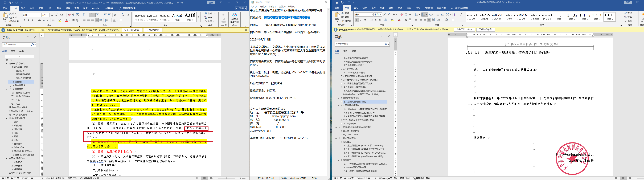Save the right Word bid document
The width and height of the screenshot is (644, 180).
pyautogui.click(x=337, y=2)
